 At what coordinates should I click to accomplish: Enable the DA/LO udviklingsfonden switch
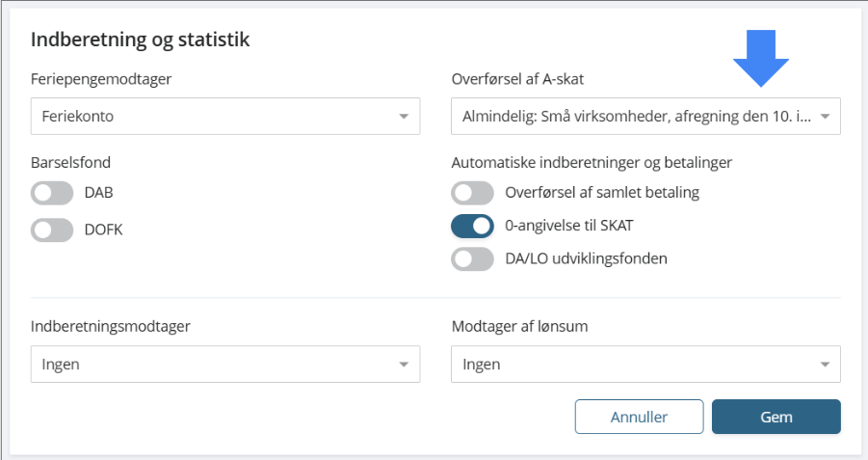pos(472,258)
